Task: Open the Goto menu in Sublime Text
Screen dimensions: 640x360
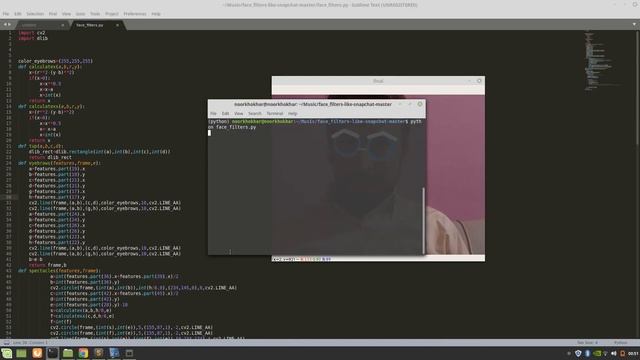Action: pyautogui.click(x=80, y=14)
